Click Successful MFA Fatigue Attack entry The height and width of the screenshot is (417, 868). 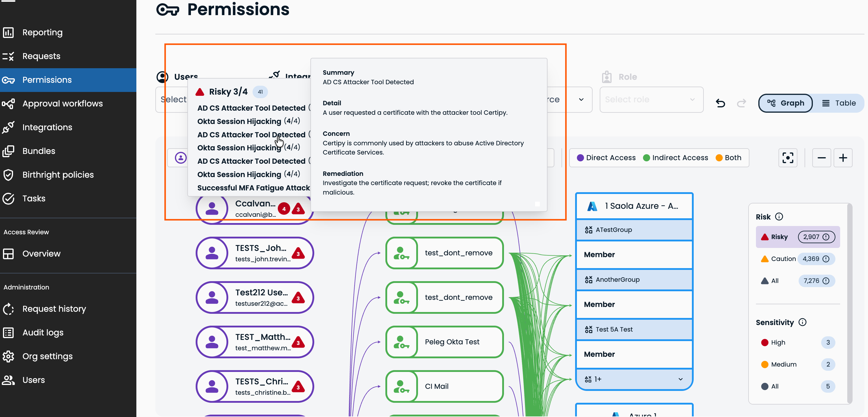[253, 188]
